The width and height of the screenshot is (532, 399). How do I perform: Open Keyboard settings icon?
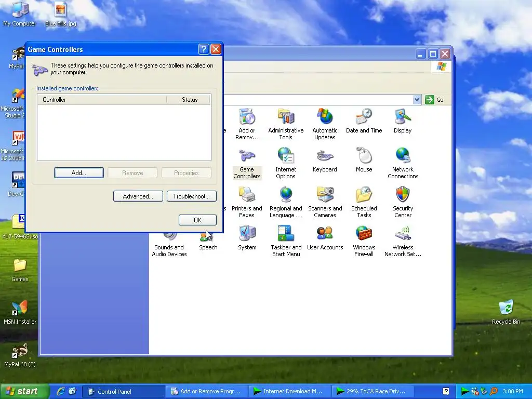[325, 159]
